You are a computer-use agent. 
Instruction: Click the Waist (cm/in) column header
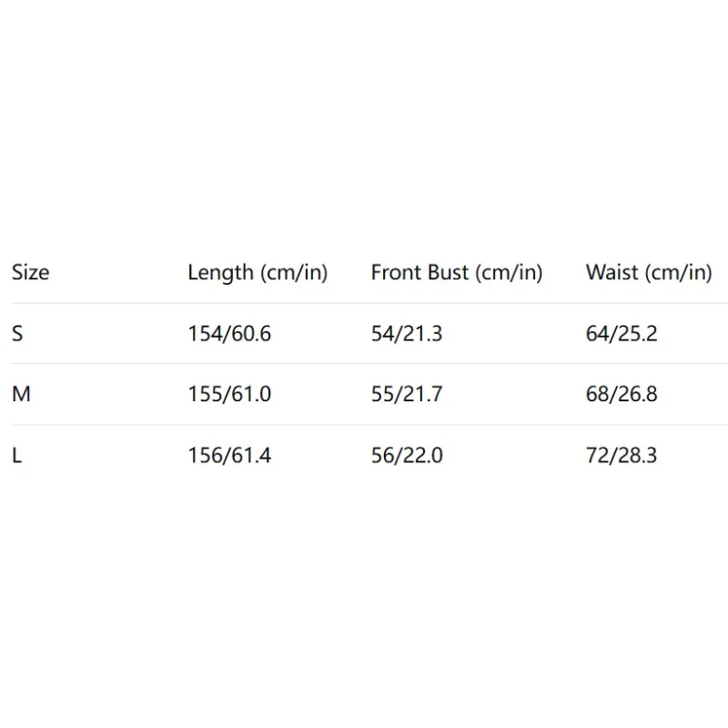(x=648, y=272)
